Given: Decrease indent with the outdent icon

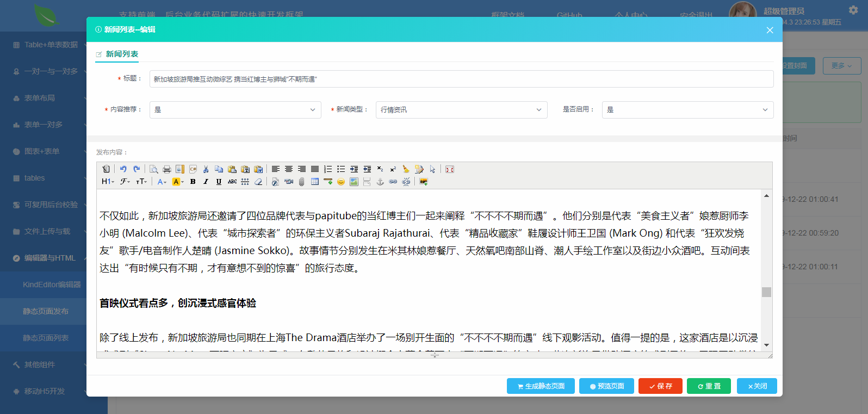Looking at the screenshot, I should pyautogui.click(x=367, y=169).
